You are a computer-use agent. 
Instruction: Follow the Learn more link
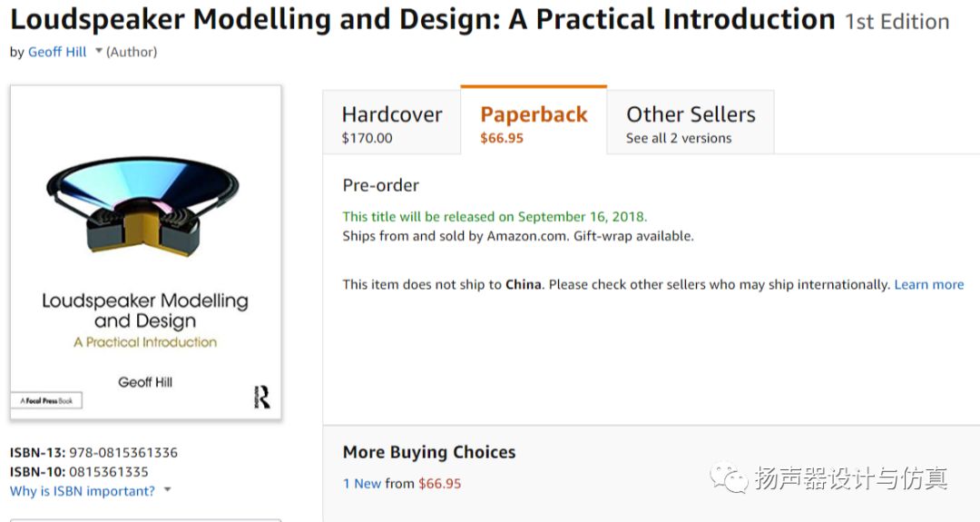[x=928, y=284]
